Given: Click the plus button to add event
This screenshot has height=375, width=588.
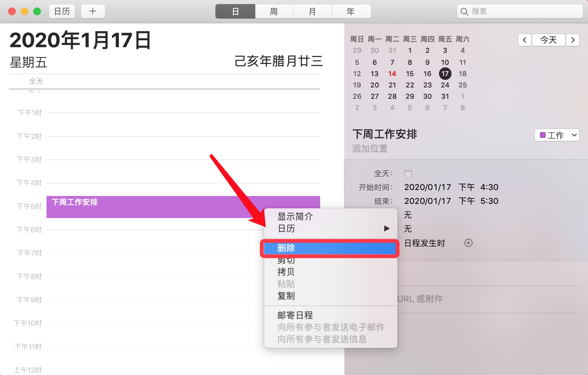Looking at the screenshot, I should [93, 12].
